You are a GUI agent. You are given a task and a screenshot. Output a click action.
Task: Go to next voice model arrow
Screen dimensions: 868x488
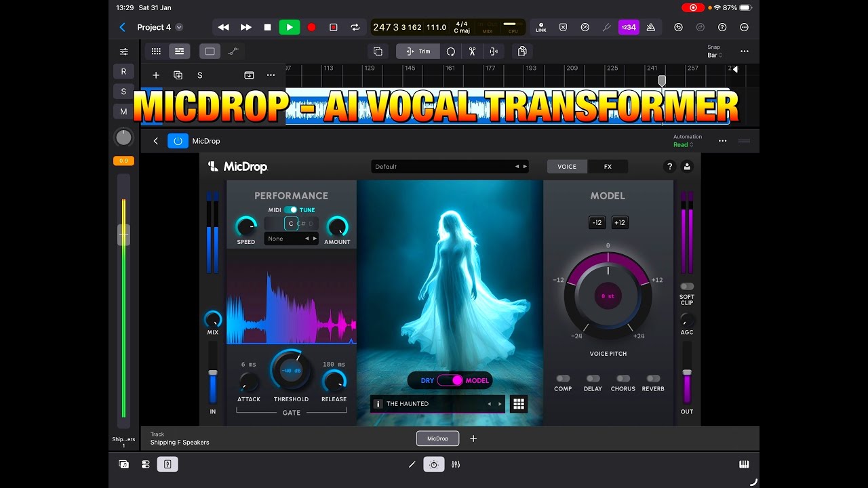[500, 404]
